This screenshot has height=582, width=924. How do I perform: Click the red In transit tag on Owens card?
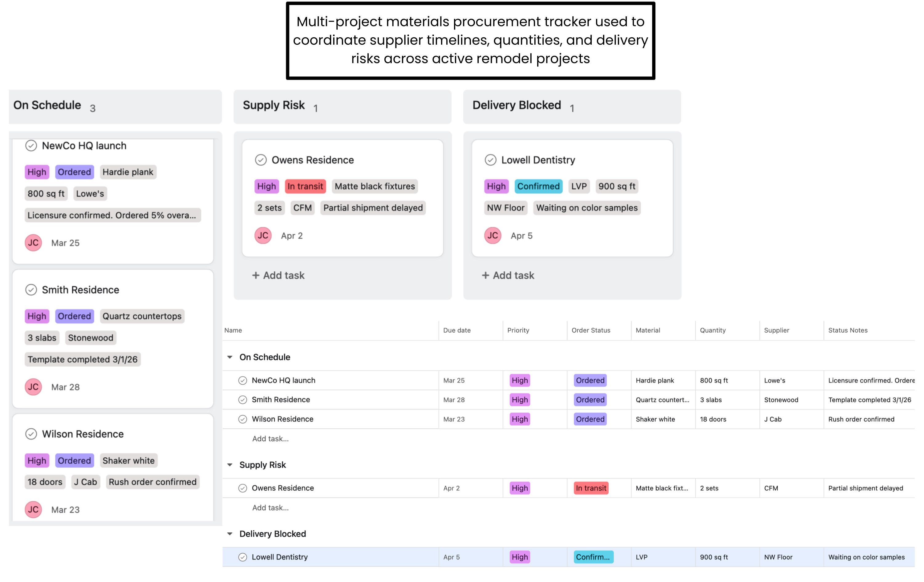[305, 186]
